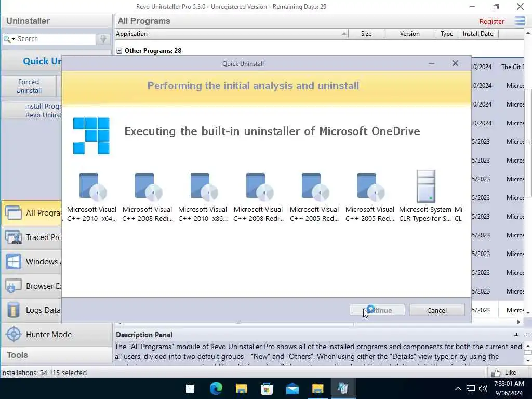Click the volume speaker tray icon
The height and width of the screenshot is (399, 532).
tap(483, 389)
